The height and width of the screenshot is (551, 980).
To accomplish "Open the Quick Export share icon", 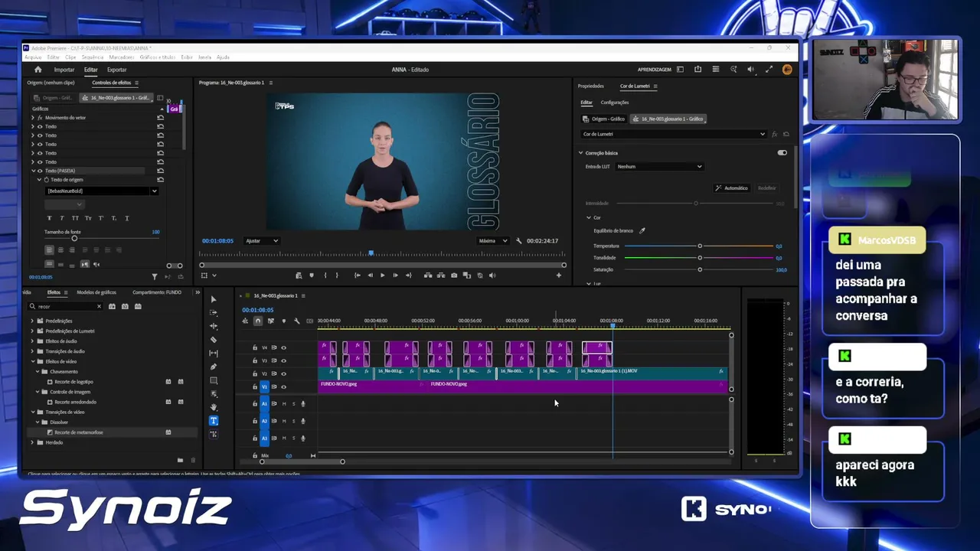I will [697, 70].
